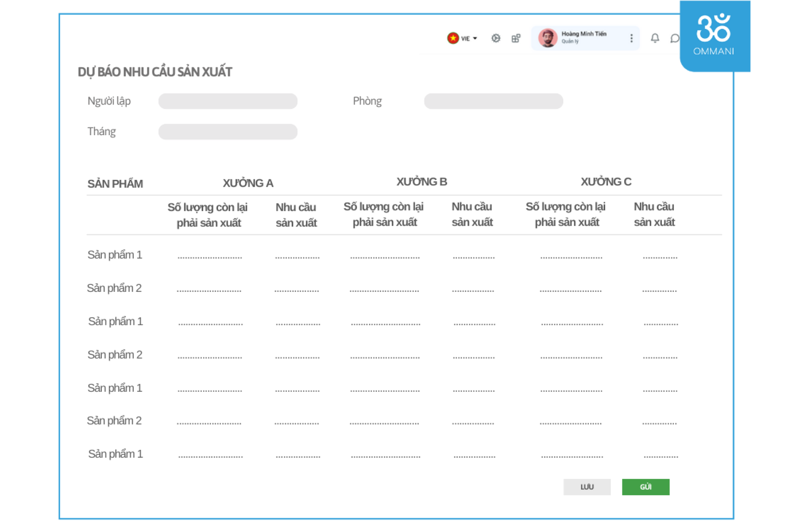The width and height of the screenshot is (792, 532).
Task: Click the SẢN PHẨM column header
Action: (x=115, y=184)
